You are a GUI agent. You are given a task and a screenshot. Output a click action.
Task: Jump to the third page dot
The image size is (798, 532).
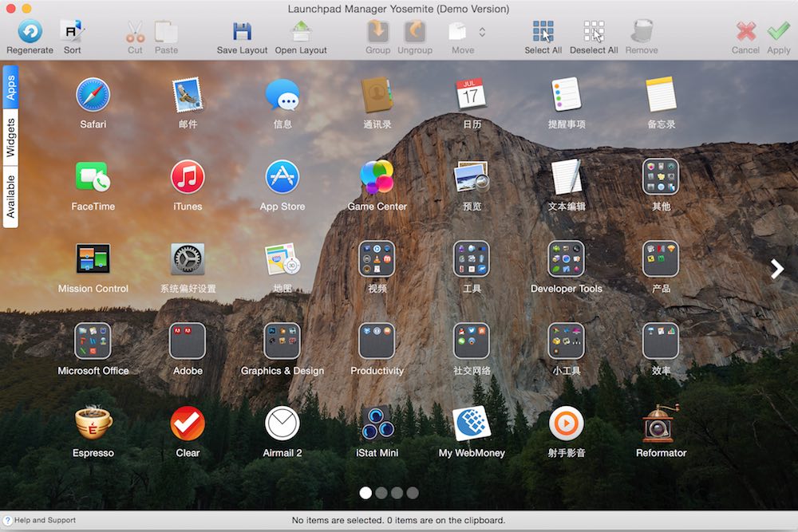pyautogui.click(x=397, y=493)
